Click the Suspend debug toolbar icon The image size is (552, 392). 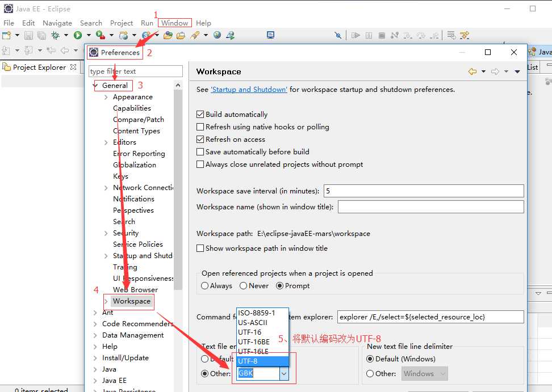(369, 35)
